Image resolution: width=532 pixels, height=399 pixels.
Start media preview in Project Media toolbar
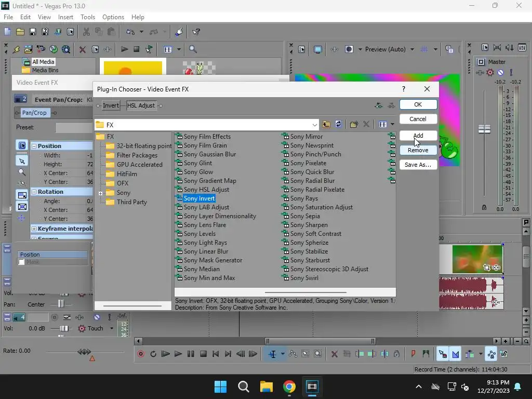click(x=124, y=49)
